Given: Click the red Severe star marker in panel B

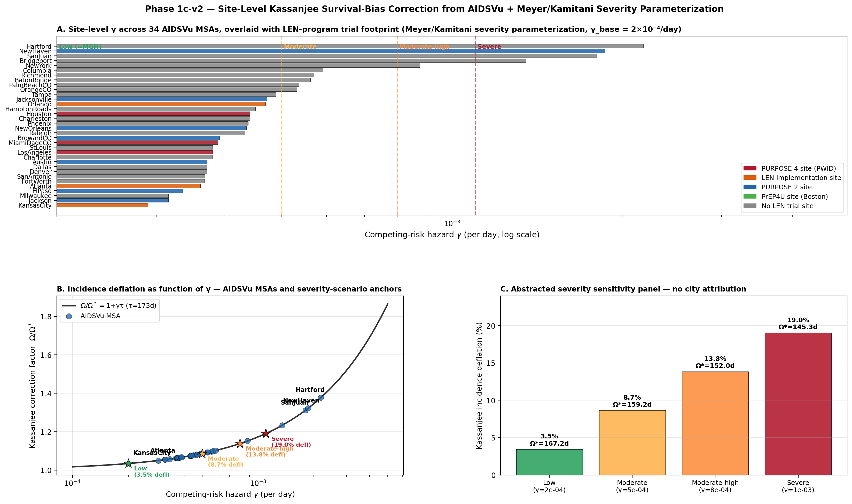Looking at the screenshot, I should click(266, 433).
